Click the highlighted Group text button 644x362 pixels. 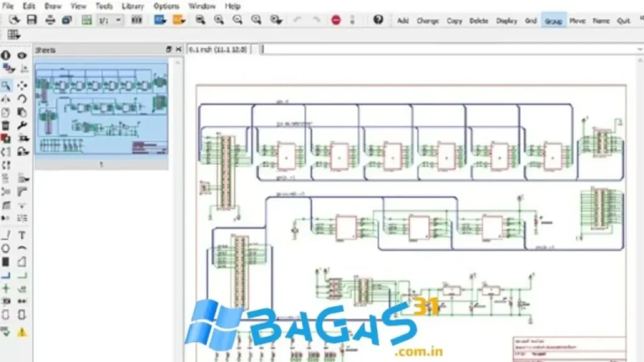[x=553, y=21]
